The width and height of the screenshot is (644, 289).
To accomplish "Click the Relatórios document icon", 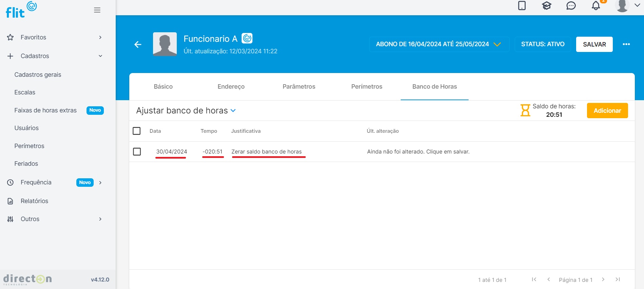I will 11,201.
